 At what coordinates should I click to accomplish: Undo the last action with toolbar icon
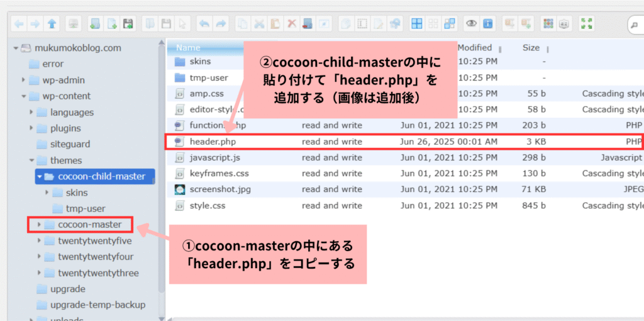(x=204, y=24)
